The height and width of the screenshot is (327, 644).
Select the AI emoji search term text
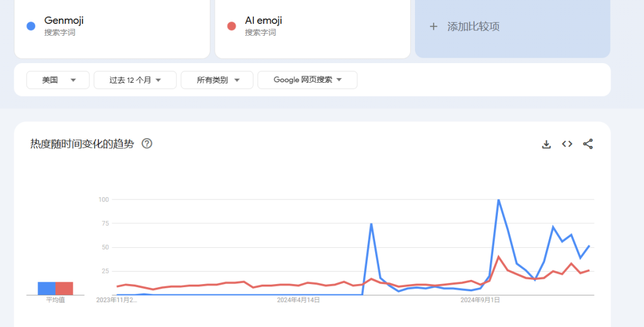tap(263, 21)
